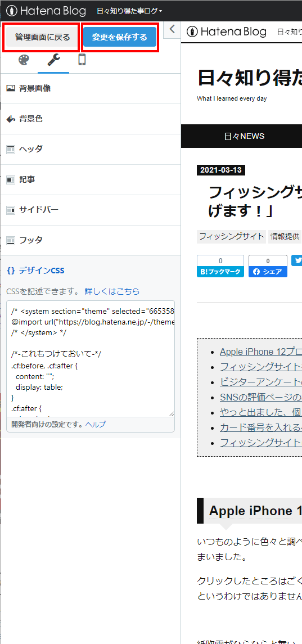Image resolution: width=302 pixels, height=644 pixels.
Task: Select the wrench customize tab icon
Action: (53, 60)
